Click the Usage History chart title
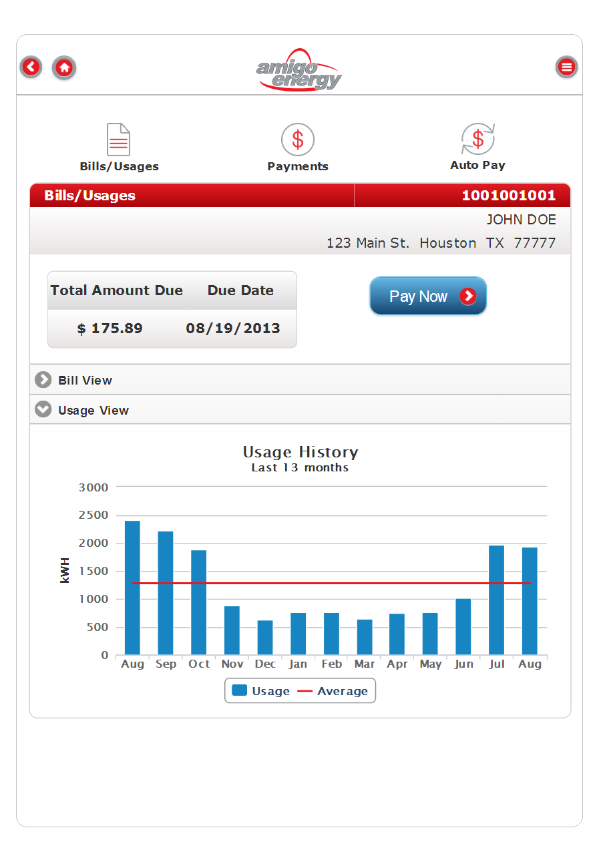Image resolution: width=599 pixels, height=868 pixels. coord(301,452)
